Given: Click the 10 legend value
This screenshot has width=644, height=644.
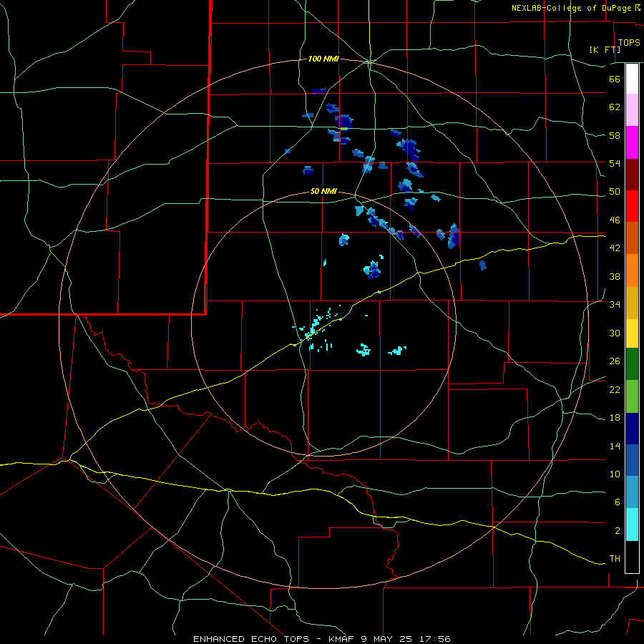Looking at the screenshot, I should coord(615,474).
